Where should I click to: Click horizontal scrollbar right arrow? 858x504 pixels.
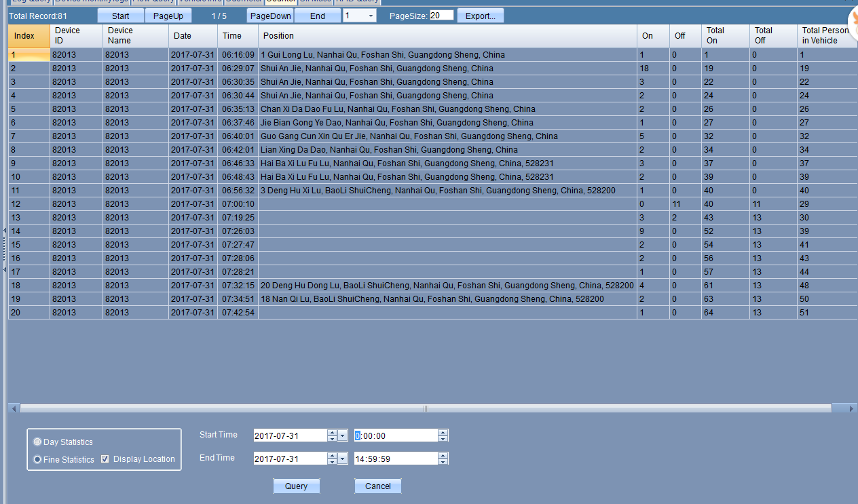tap(852, 408)
